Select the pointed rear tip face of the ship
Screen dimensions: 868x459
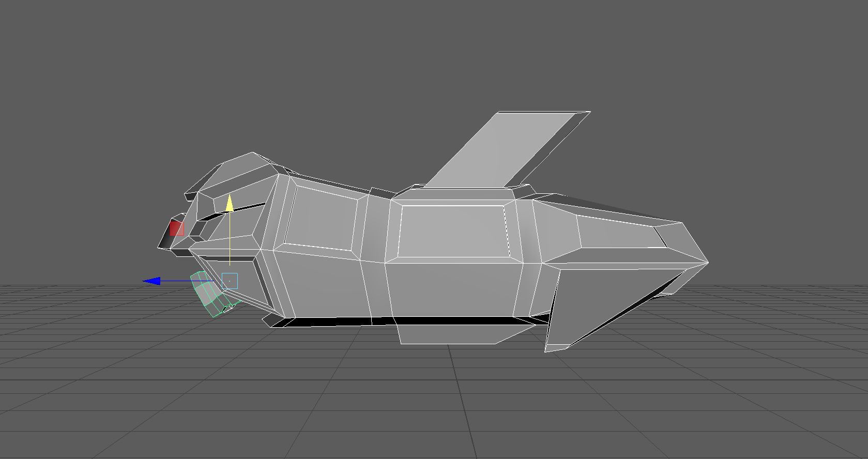point(681,242)
